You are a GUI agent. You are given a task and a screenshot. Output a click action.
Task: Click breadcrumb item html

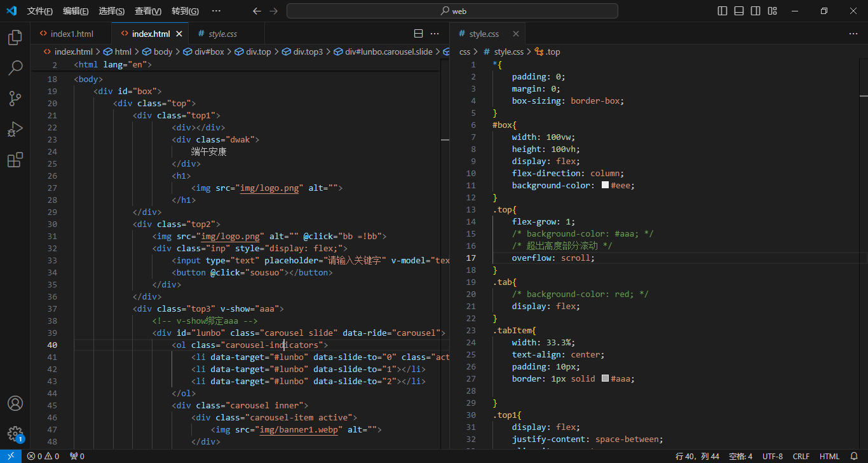pyautogui.click(x=118, y=52)
